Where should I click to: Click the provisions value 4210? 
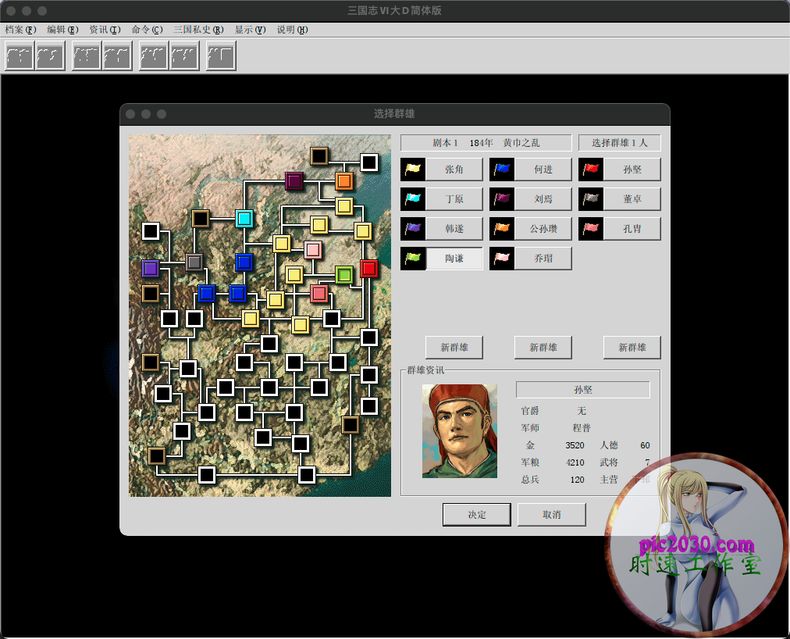point(574,463)
